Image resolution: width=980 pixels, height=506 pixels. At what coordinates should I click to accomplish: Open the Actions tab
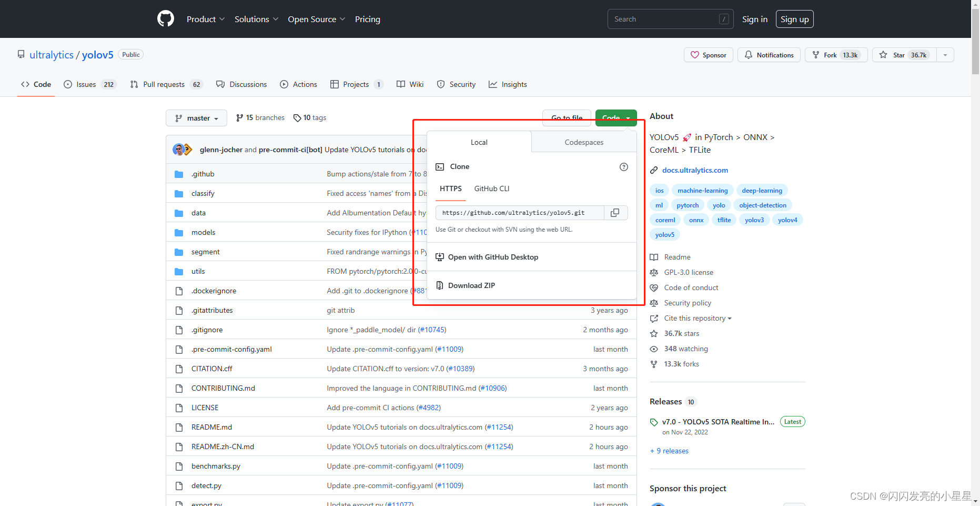tap(299, 84)
